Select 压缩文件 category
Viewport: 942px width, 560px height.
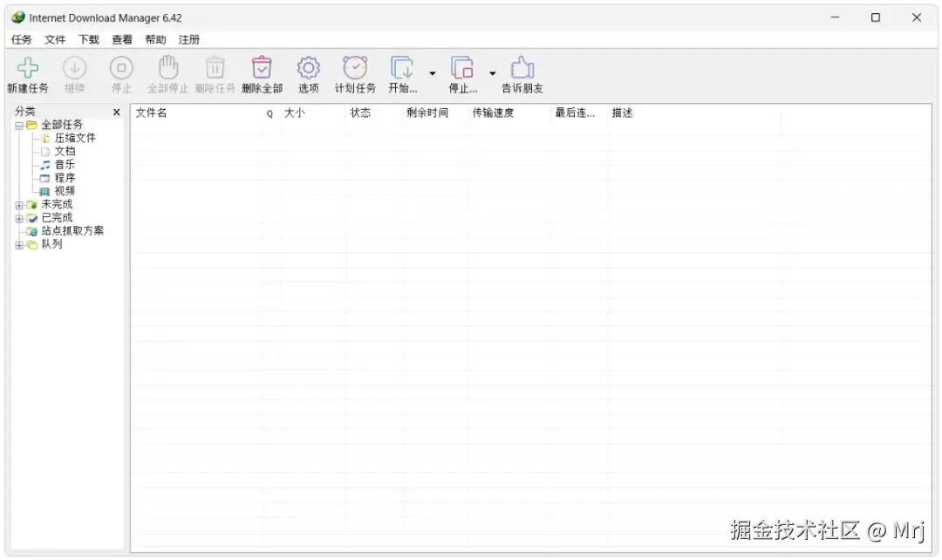coord(75,138)
